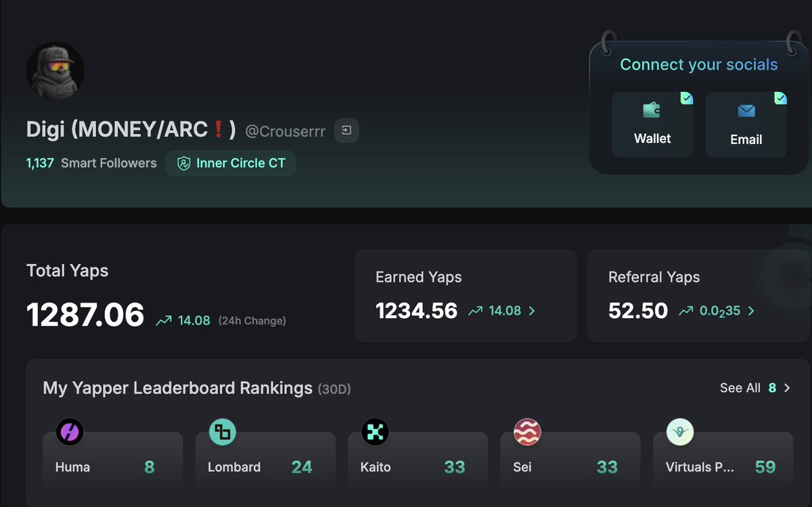Image resolution: width=812 pixels, height=507 pixels.
Task: Click the Huma project logo
Action: pyautogui.click(x=70, y=431)
